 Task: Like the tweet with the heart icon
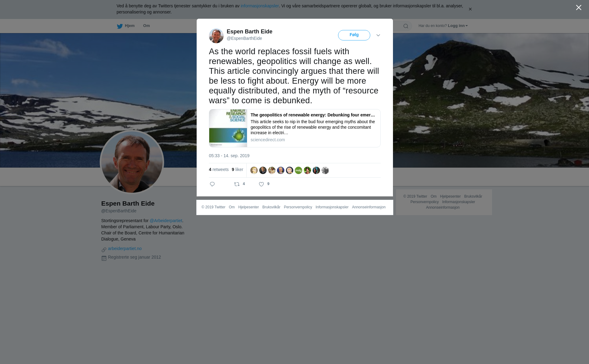[261, 184]
